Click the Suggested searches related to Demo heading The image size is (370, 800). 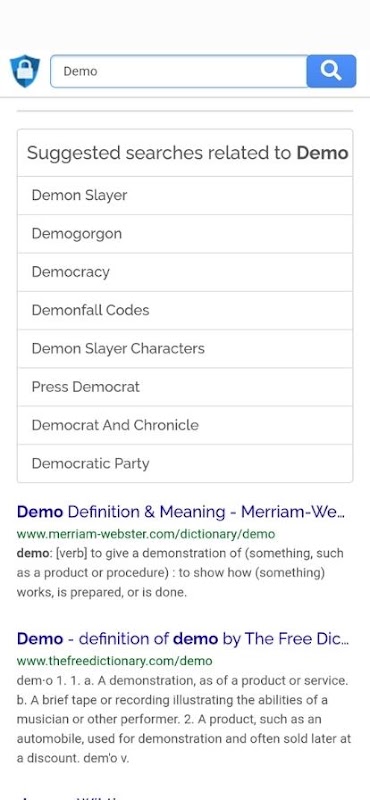coord(187,153)
